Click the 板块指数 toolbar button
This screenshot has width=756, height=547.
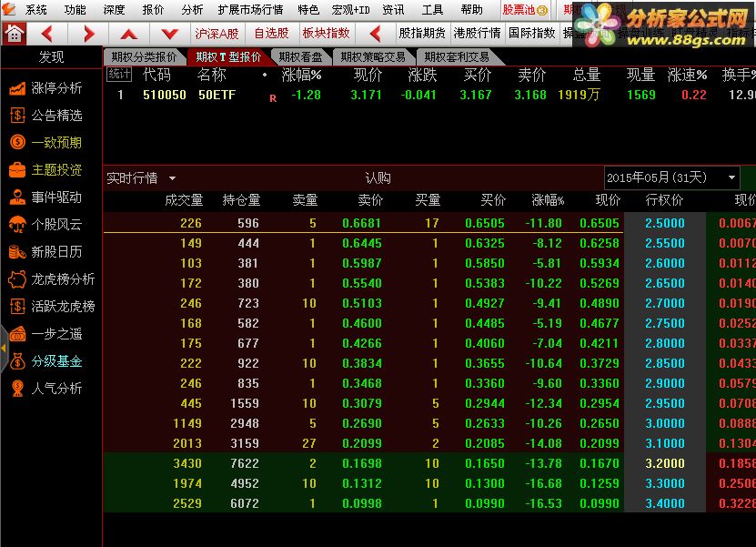click(x=326, y=34)
